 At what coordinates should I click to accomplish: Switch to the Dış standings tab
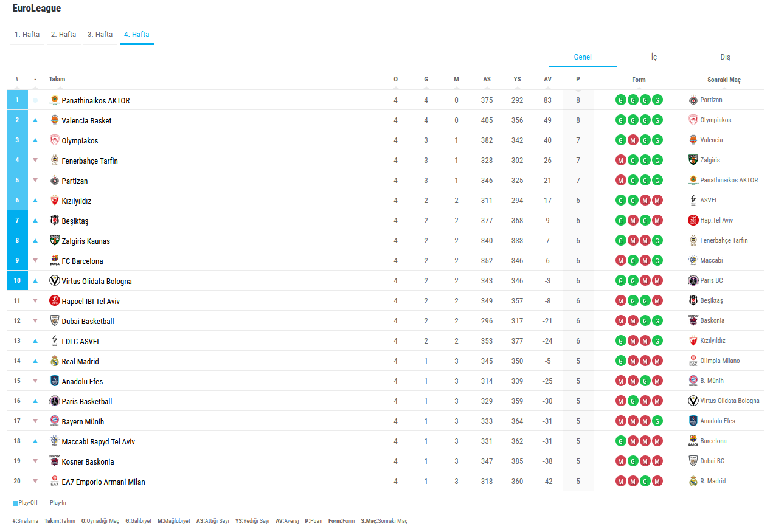tap(725, 57)
